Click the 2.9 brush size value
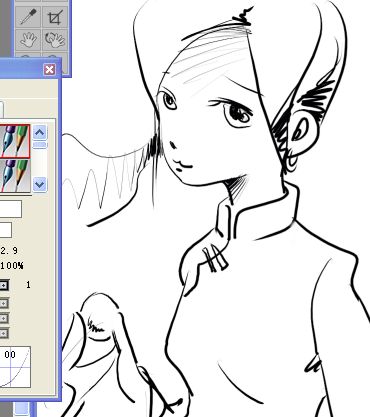370x417 pixels. [x=9, y=250]
